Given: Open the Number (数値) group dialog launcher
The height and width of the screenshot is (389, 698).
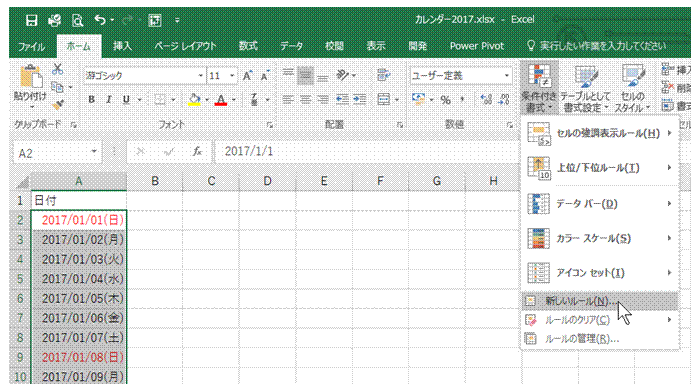Looking at the screenshot, I should (510, 126).
